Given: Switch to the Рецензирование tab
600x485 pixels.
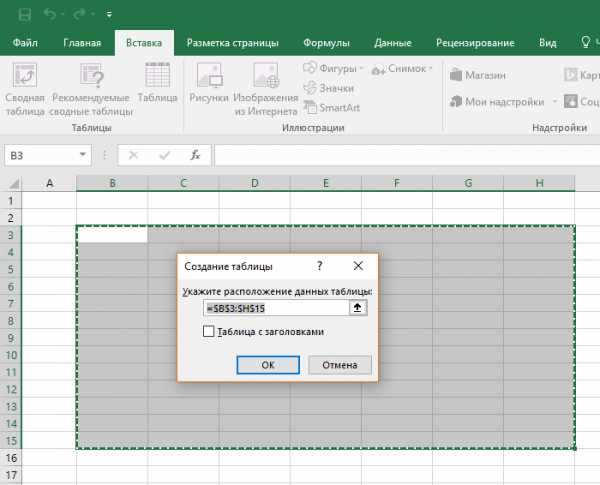Looking at the screenshot, I should click(475, 42).
